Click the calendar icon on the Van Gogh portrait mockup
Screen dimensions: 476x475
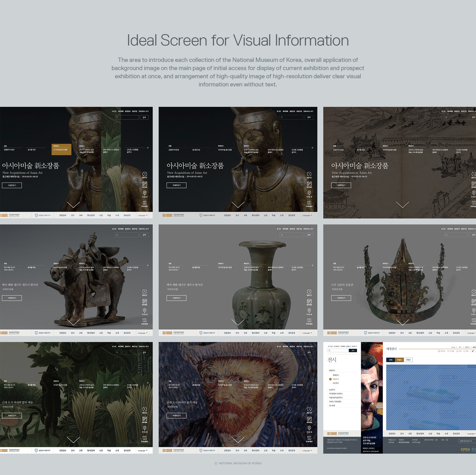click(309, 419)
